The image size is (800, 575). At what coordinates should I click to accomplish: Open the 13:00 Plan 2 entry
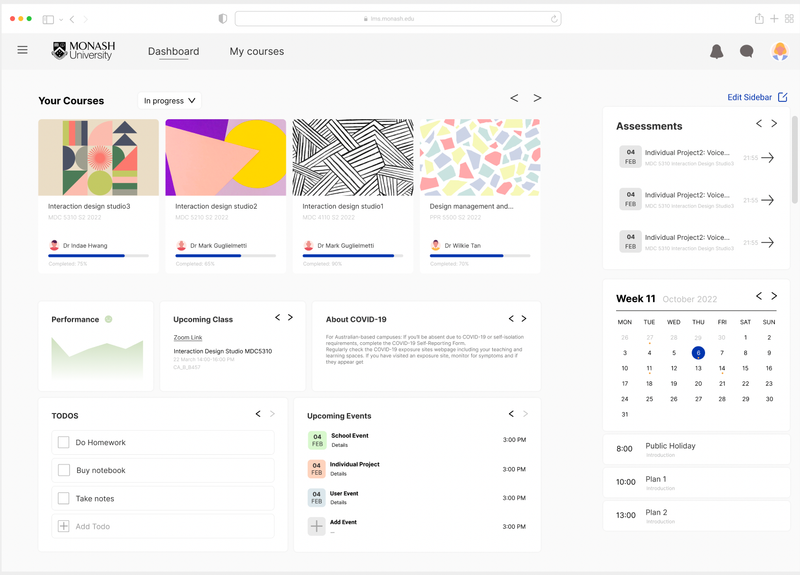[x=696, y=515]
